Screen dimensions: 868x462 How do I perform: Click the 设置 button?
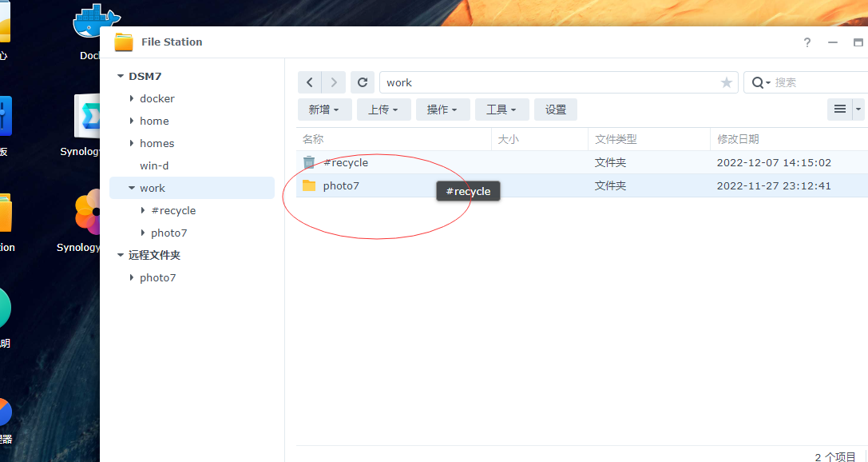(x=555, y=109)
